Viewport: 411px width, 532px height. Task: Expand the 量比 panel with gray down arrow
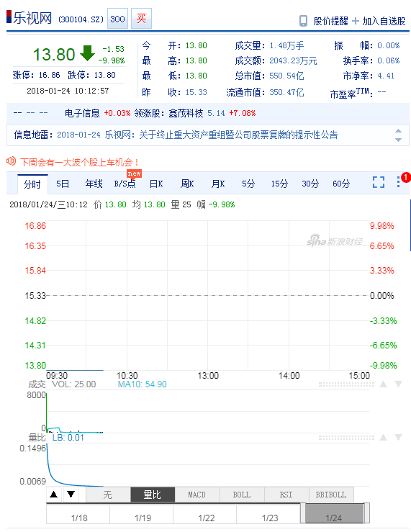click(x=398, y=438)
